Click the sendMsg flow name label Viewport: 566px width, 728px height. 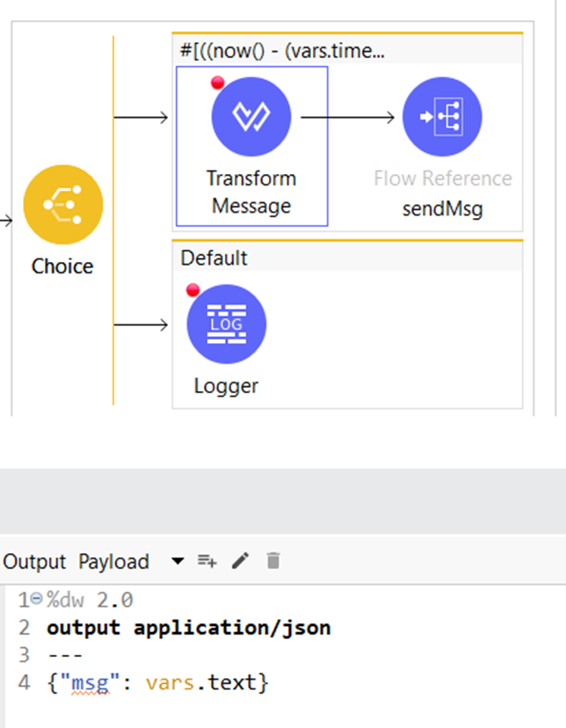(x=442, y=209)
